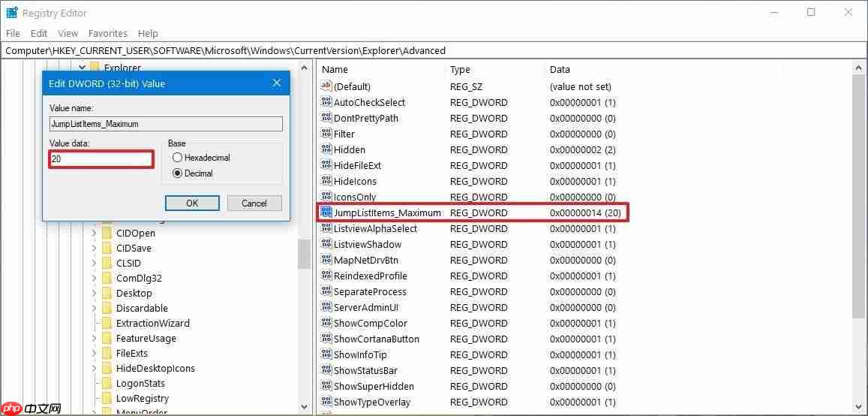Click the ListviewShadow DWORD icon
The image size is (868, 416).
coord(326,244)
